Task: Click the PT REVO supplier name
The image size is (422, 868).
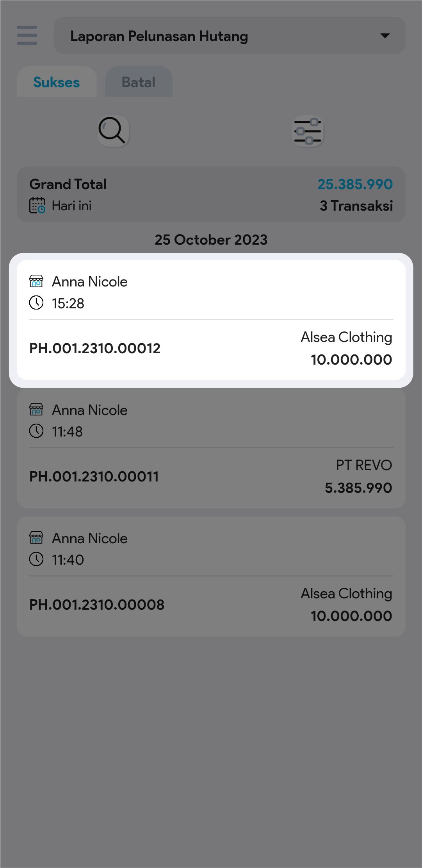Action: pyautogui.click(x=364, y=465)
